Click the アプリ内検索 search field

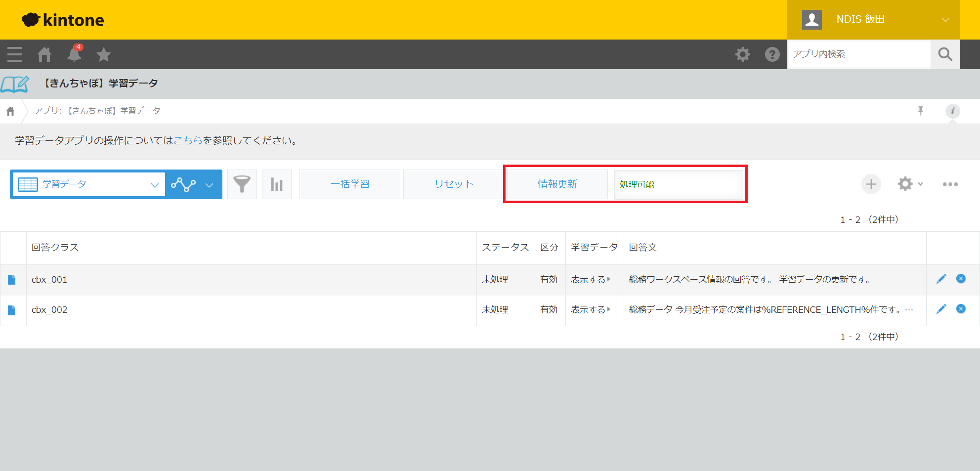click(858, 54)
